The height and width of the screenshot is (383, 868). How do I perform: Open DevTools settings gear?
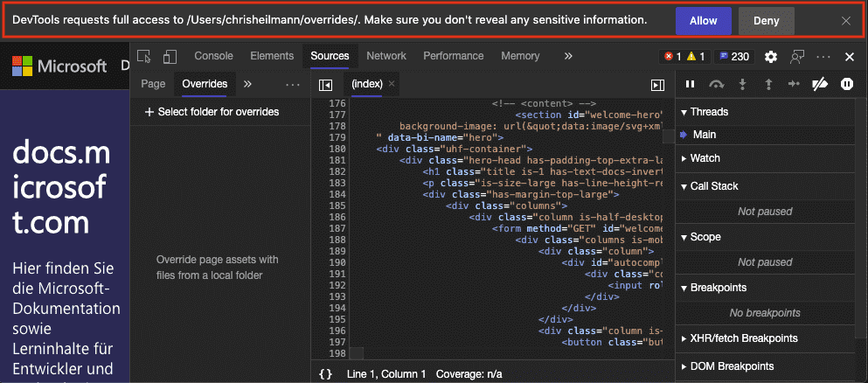(x=770, y=57)
